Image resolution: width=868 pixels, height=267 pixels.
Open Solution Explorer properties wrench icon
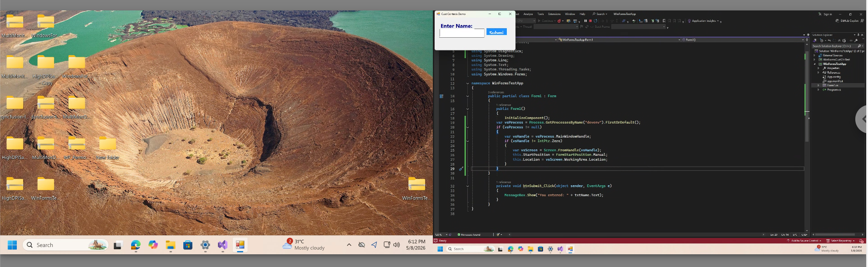pos(856,40)
